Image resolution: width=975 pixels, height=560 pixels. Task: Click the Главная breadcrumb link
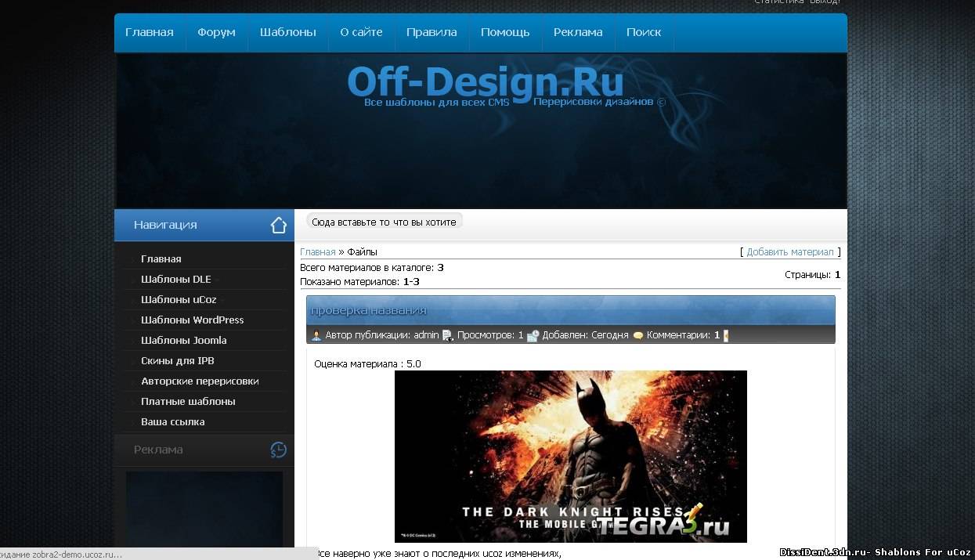[318, 252]
